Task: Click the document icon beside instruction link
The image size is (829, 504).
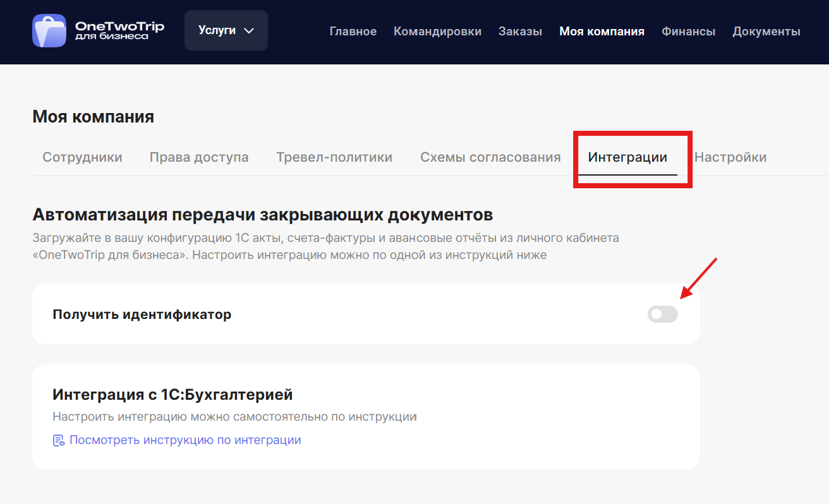Action: click(x=59, y=440)
